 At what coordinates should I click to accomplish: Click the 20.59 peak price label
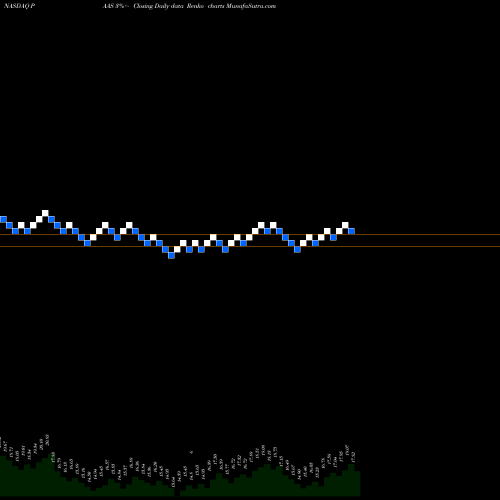tap(47, 440)
